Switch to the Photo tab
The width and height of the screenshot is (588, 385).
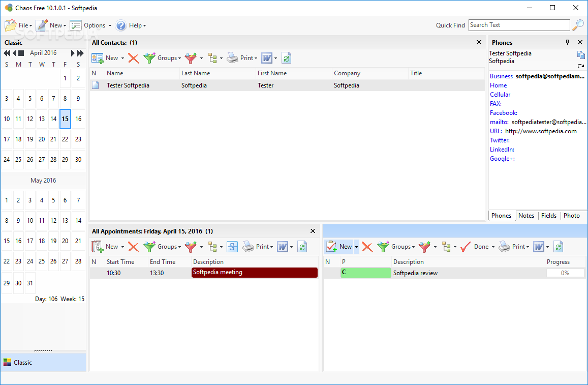pos(572,216)
